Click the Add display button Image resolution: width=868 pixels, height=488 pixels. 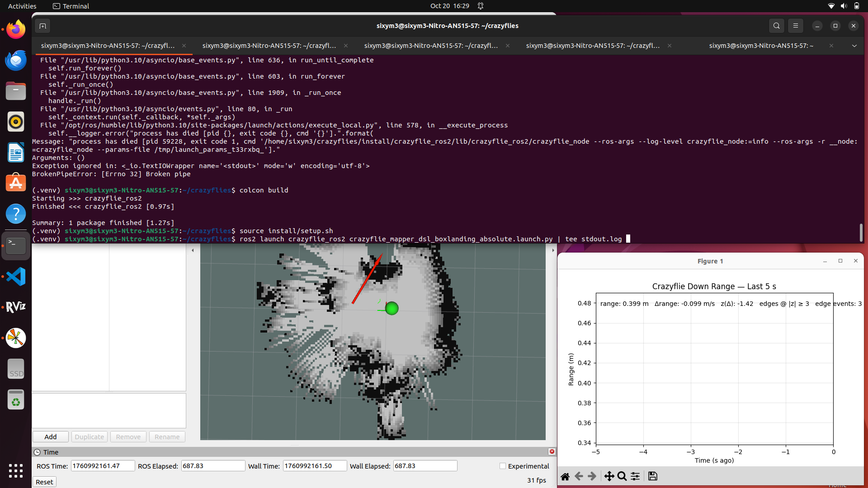pyautogui.click(x=51, y=436)
